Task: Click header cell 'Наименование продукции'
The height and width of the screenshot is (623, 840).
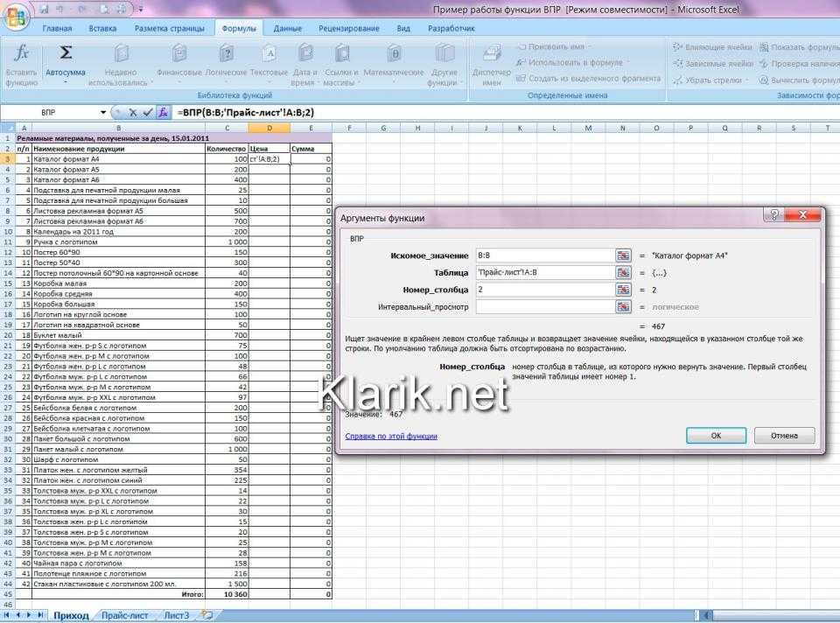Action: point(118,149)
